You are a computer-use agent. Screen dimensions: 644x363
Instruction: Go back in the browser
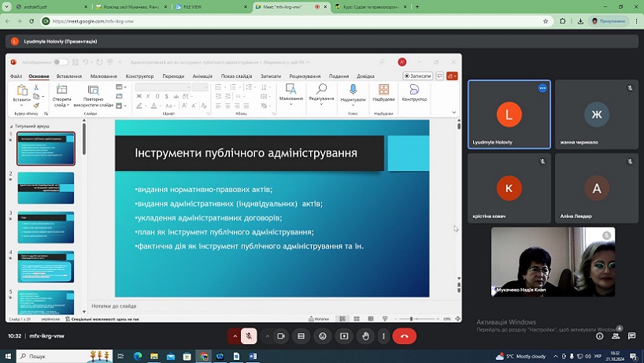(x=8, y=21)
